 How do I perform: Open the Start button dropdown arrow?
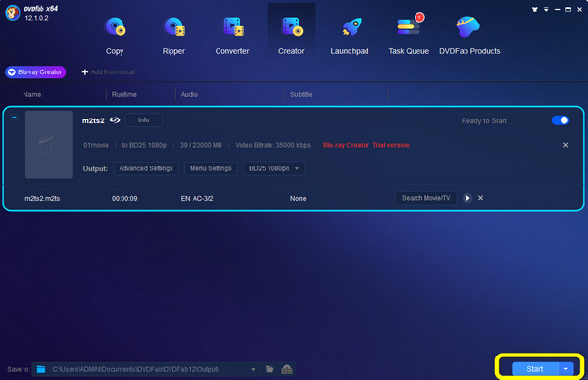click(566, 369)
